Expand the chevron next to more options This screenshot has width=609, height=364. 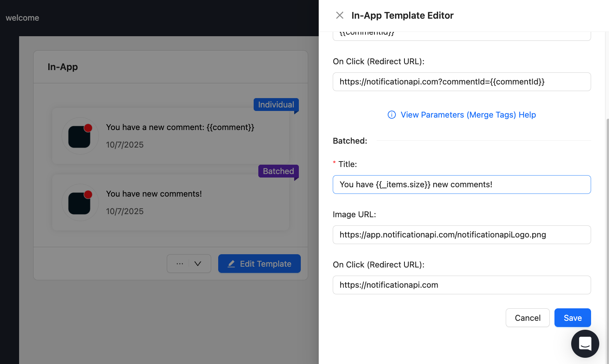click(x=198, y=264)
